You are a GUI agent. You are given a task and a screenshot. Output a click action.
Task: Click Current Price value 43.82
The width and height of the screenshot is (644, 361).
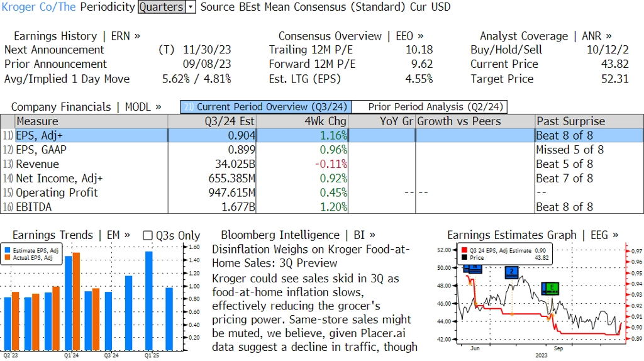tap(615, 64)
